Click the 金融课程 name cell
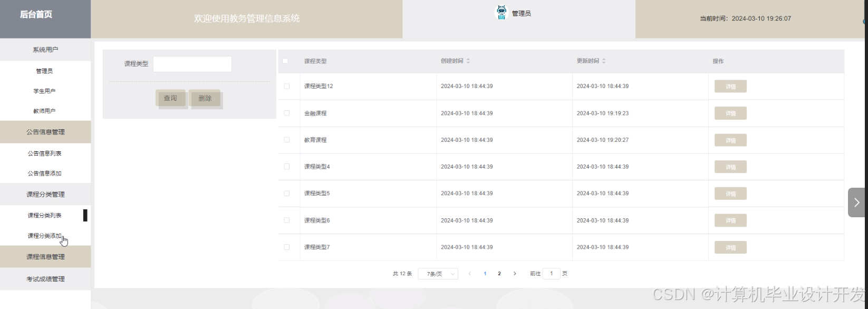This screenshot has height=309, width=868. 315,113
